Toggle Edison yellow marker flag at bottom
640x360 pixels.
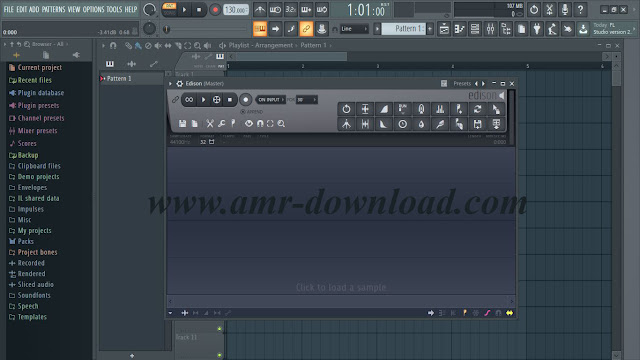pos(465,313)
